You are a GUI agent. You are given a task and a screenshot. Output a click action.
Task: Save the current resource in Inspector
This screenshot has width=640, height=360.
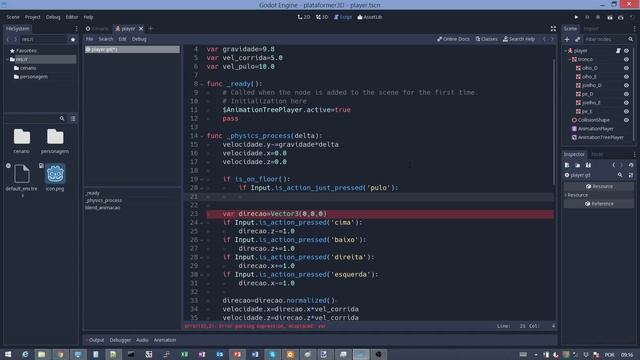[588, 165]
